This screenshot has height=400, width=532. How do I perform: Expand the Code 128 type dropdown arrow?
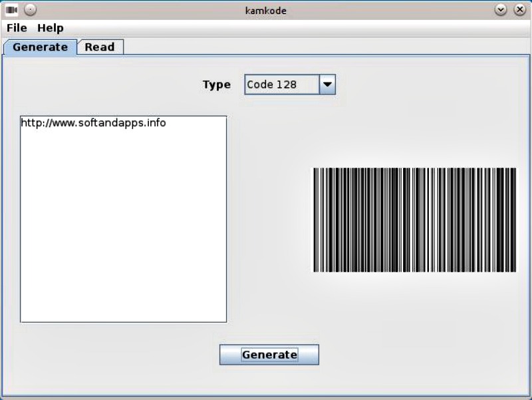[327, 85]
